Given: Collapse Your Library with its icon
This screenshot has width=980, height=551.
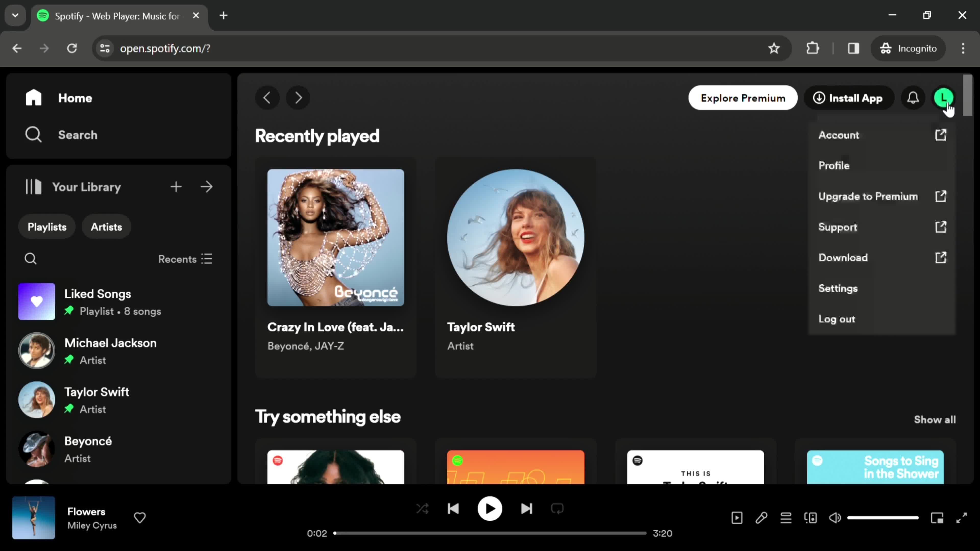Looking at the screenshot, I should click(33, 187).
